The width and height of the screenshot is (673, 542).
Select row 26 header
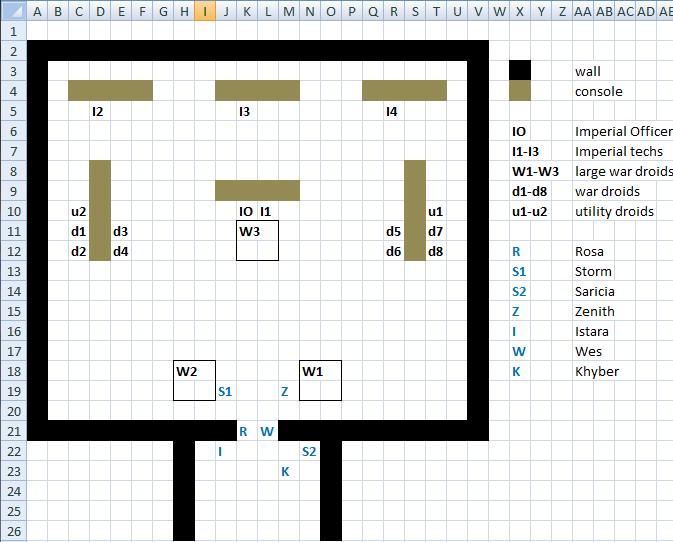13,532
